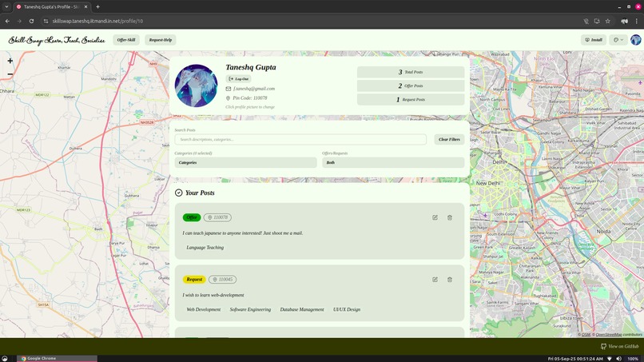Click the green Offer badge
The height and width of the screenshot is (362, 644).
tap(192, 217)
